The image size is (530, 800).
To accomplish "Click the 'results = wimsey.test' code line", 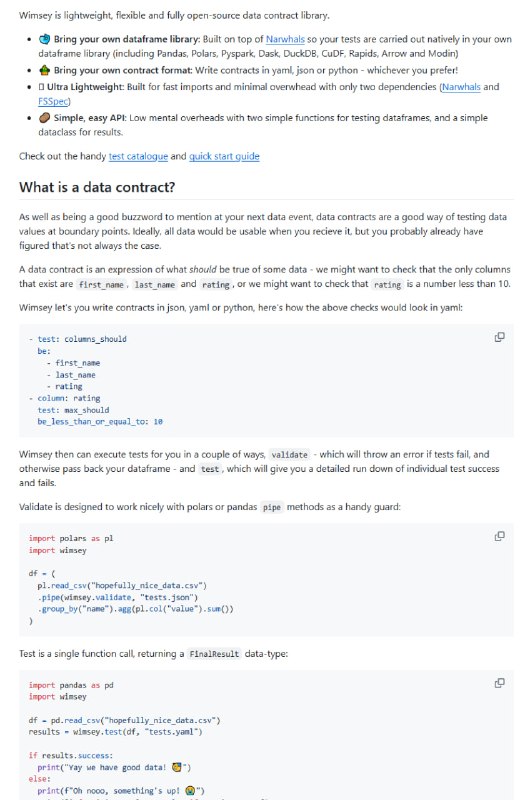I will [x=115, y=732].
